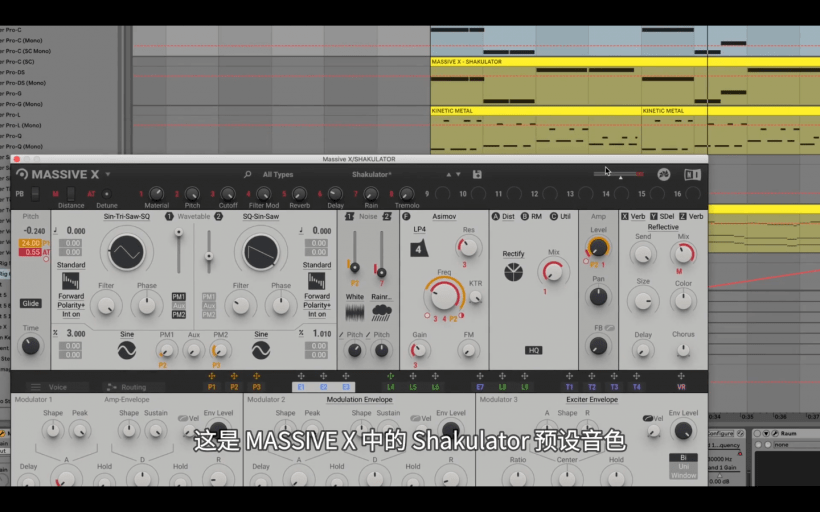This screenshot has height=512, width=820.
Task: Click the round audio engine icon
Action: [x=664, y=175]
